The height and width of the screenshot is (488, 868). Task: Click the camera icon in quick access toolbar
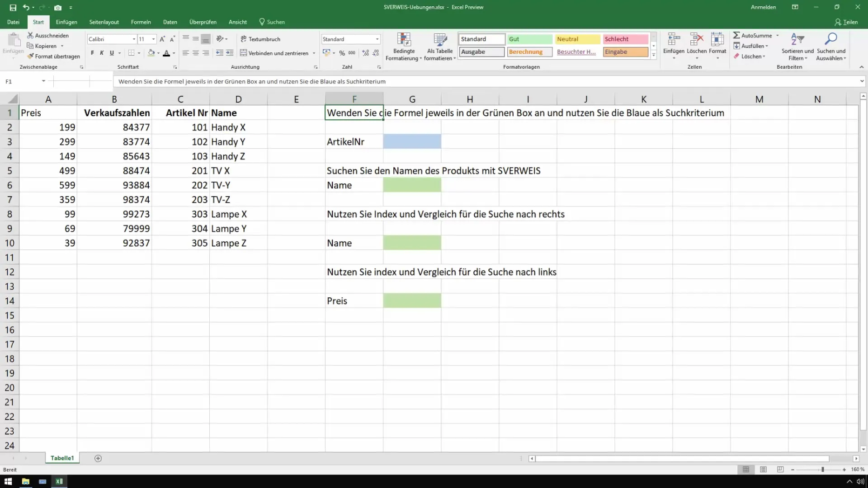[58, 7]
